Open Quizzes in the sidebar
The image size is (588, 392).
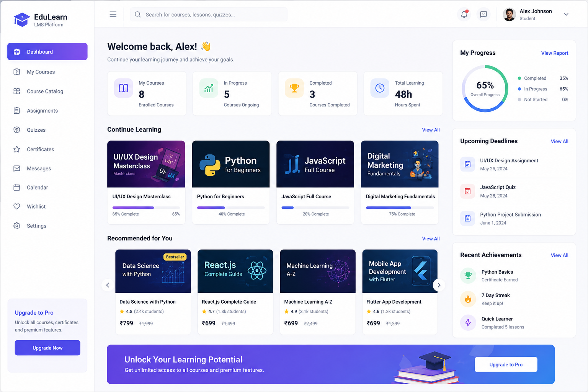tap(47, 130)
